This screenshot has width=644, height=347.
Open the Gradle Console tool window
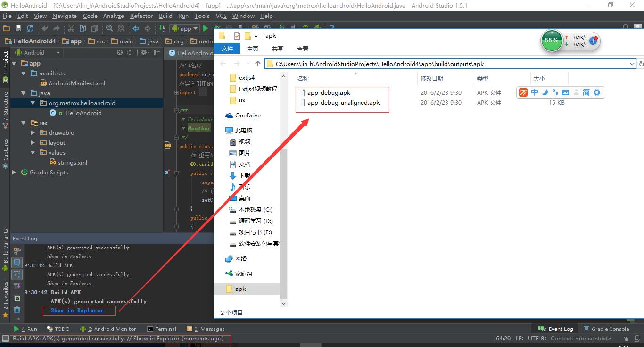pos(606,329)
